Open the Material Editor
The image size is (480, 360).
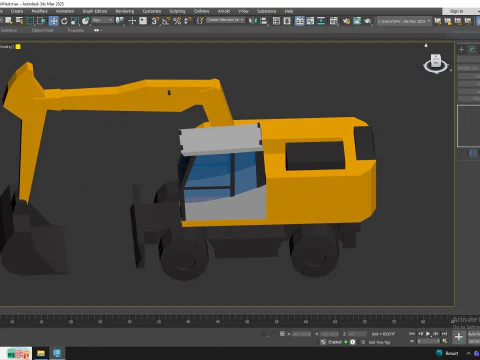click(334, 21)
